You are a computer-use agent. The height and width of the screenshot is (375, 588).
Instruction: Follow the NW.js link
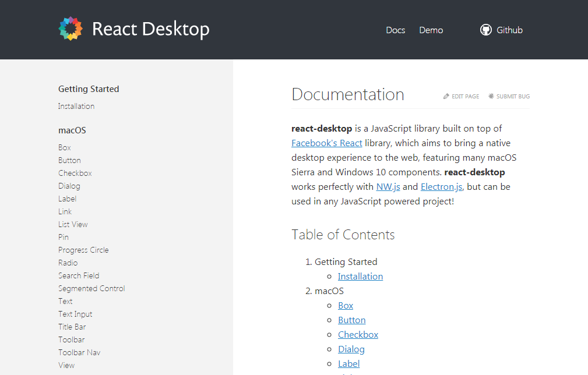point(388,187)
